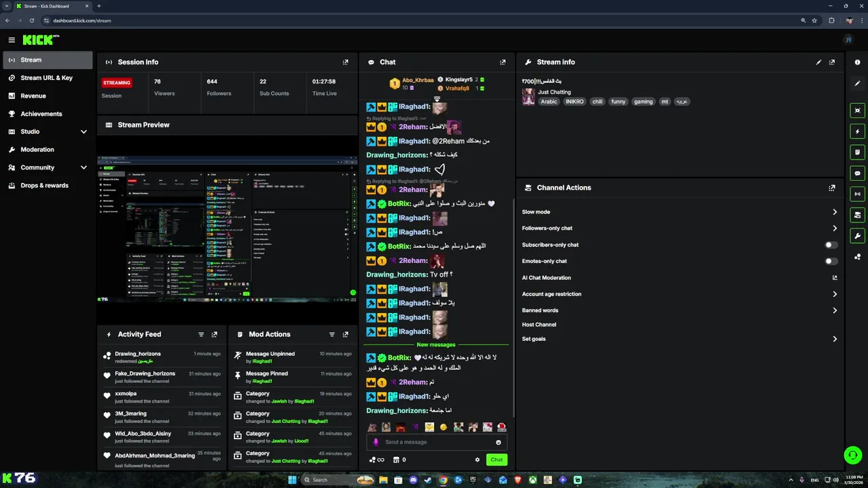Open the Moderation page

(47, 150)
